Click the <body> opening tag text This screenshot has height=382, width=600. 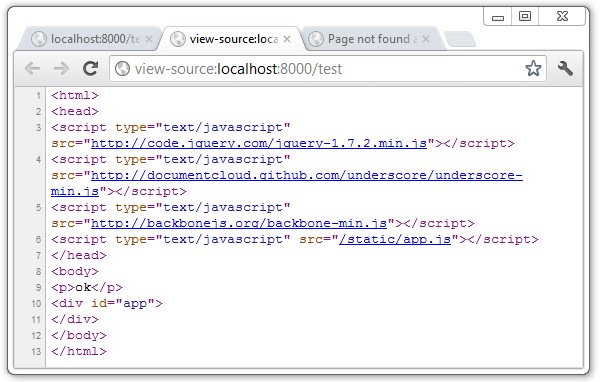pyautogui.click(x=75, y=271)
